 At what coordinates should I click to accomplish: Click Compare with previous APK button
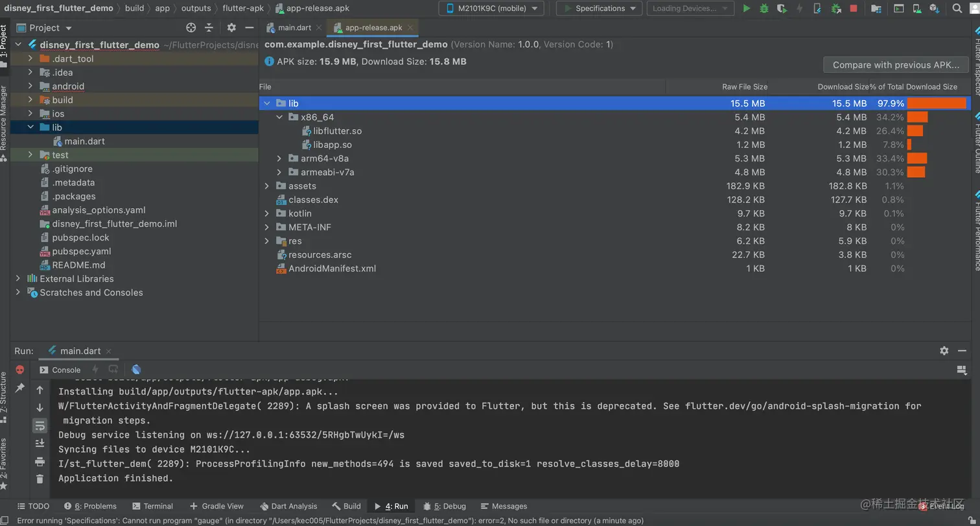(896, 65)
